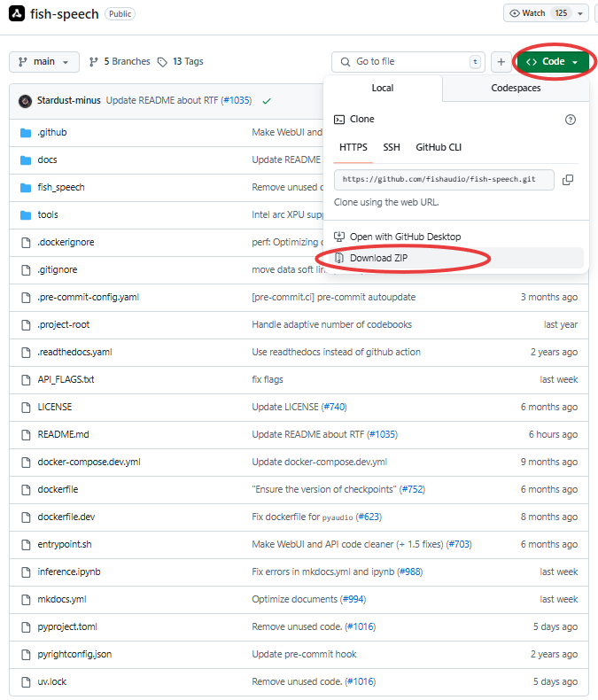Screen dimensions: 598x700
Task: Open pull request #703 link
Action: tap(459, 545)
